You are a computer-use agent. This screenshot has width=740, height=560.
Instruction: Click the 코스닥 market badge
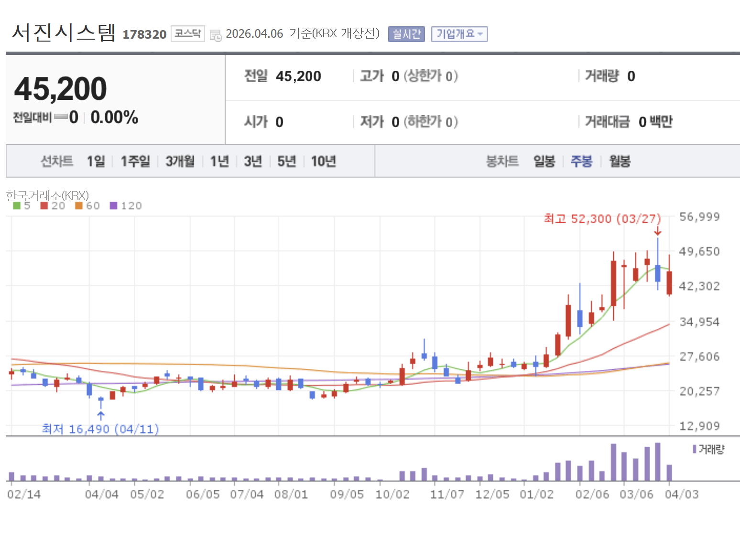point(187,33)
